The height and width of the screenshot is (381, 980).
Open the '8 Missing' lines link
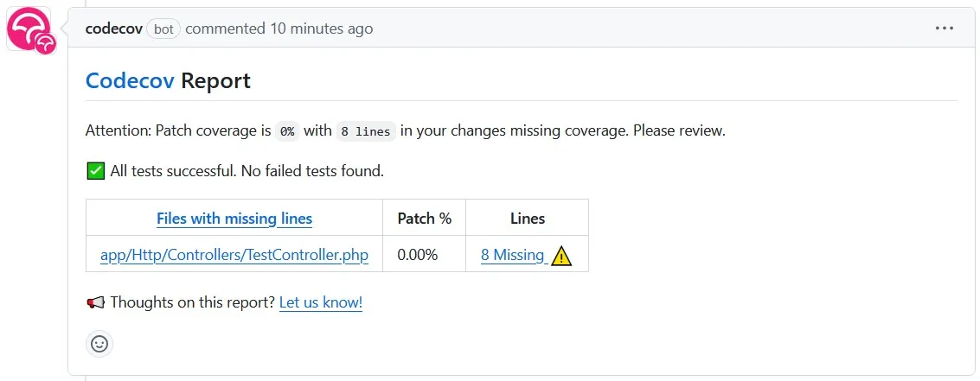(x=513, y=255)
